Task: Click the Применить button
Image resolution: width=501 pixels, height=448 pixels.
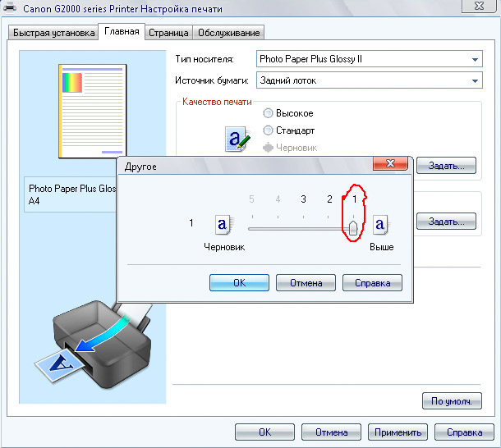Action: tap(398, 432)
